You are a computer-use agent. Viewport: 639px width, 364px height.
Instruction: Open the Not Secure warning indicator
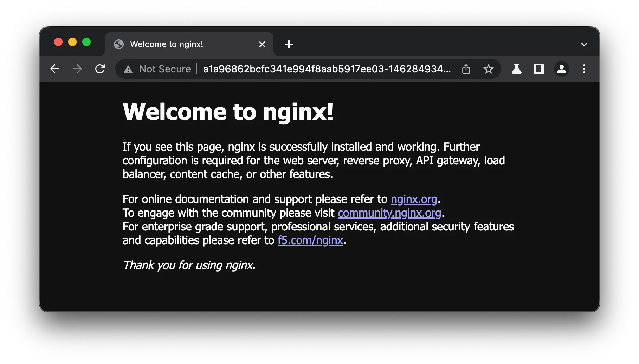point(157,69)
